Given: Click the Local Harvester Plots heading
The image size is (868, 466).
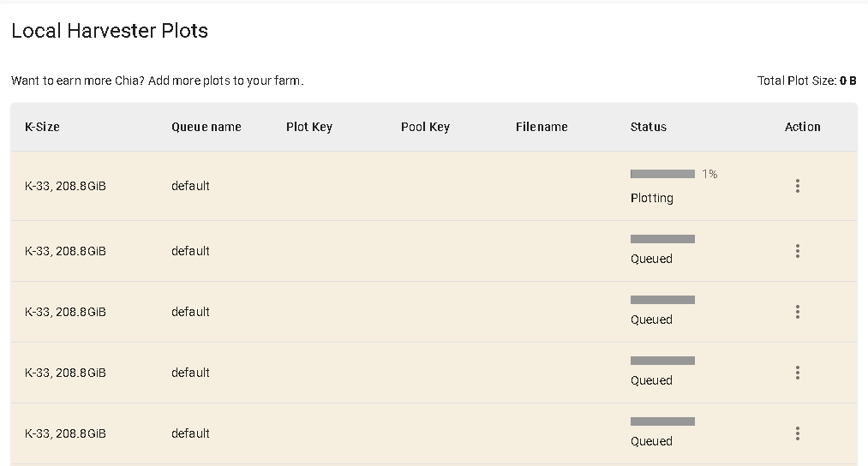Looking at the screenshot, I should point(110,31).
